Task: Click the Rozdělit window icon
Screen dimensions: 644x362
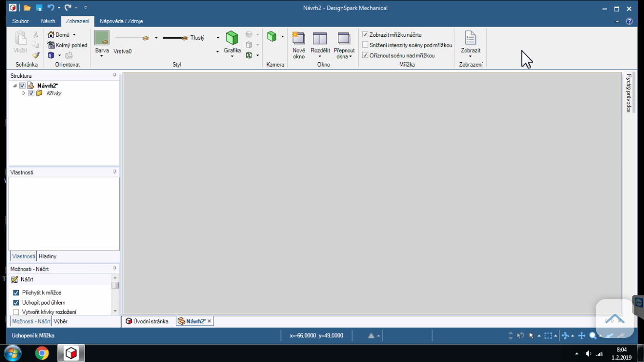Action: coord(320,39)
